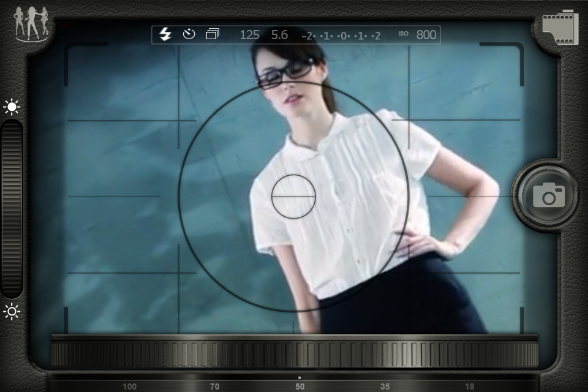This screenshot has height=392, width=588.
Task: Set focal length to 70
Action: (214, 386)
